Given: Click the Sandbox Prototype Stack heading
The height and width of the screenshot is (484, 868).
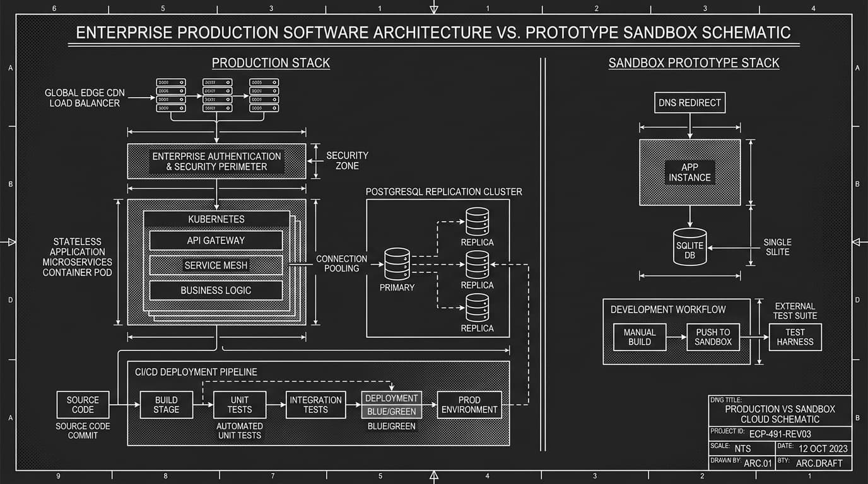Looking at the screenshot, I should pyautogui.click(x=694, y=63).
